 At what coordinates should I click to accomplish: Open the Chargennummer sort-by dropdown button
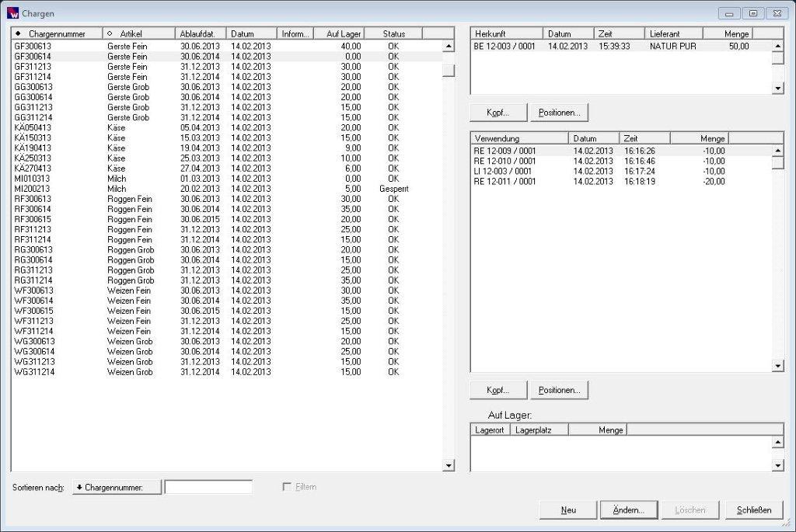117,487
